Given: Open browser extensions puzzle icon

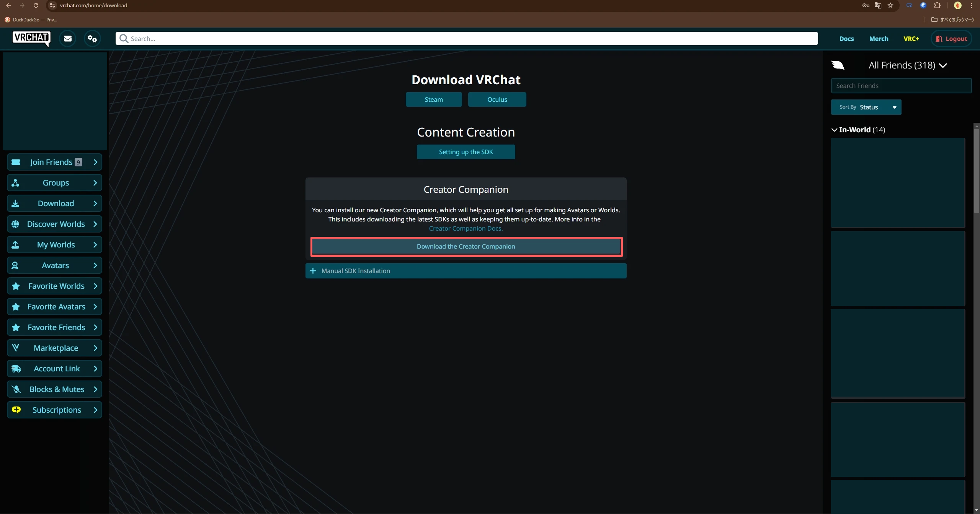Looking at the screenshot, I should [937, 5].
